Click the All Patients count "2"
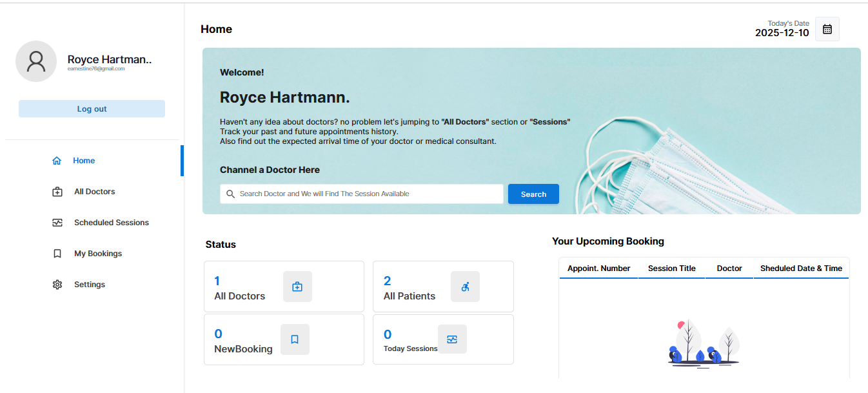This screenshot has height=393, width=868. (388, 281)
